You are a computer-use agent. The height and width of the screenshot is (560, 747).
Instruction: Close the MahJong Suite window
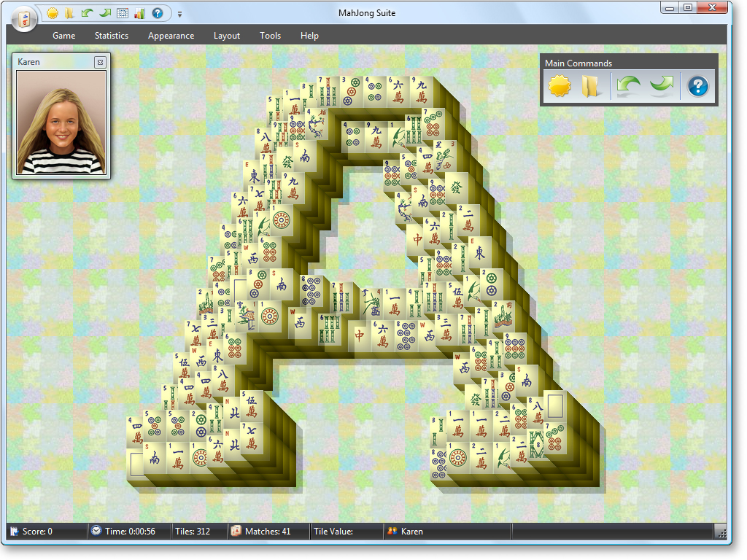point(713,7)
